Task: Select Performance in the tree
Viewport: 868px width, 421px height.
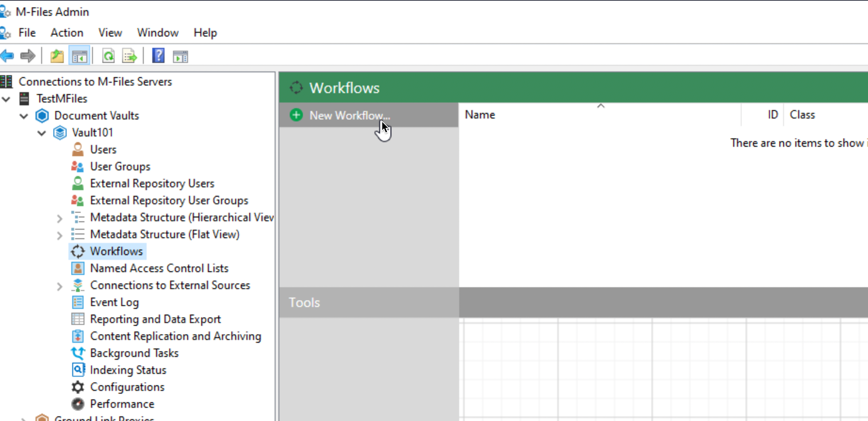Action: pyautogui.click(x=122, y=404)
